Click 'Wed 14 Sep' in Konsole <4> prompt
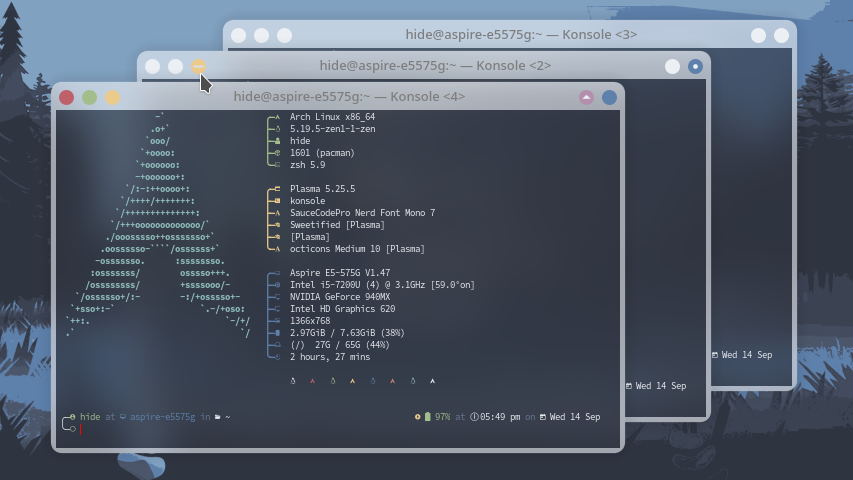Image resolution: width=853 pixels, height=480 pixels. tap(575, 417)
